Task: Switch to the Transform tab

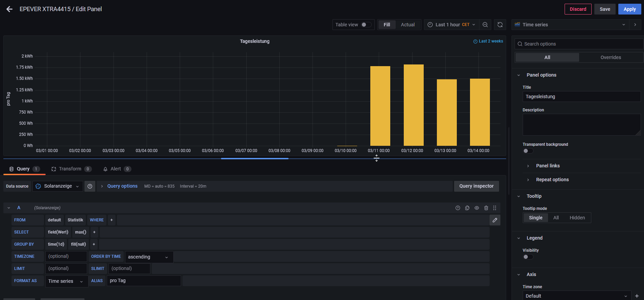Action: tap(70, 169)
